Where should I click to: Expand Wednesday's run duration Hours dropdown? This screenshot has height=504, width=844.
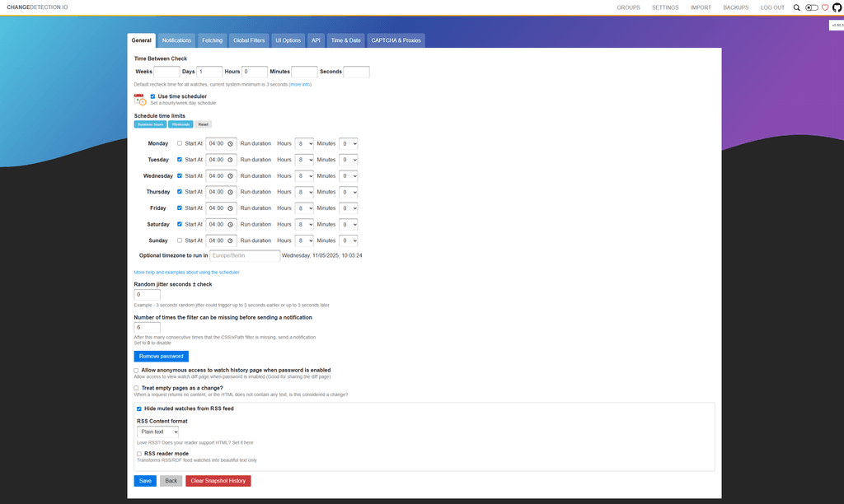[x=303, y=175]
